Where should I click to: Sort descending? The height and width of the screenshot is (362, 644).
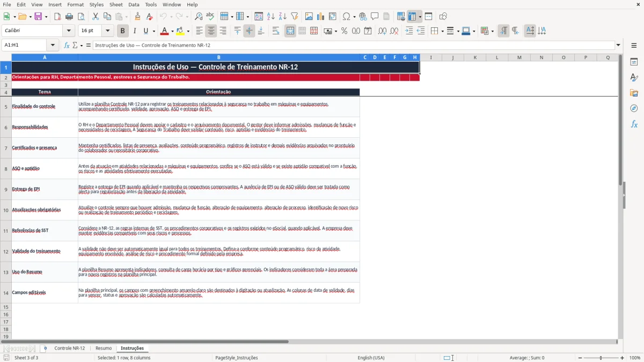tap(282, 17)
